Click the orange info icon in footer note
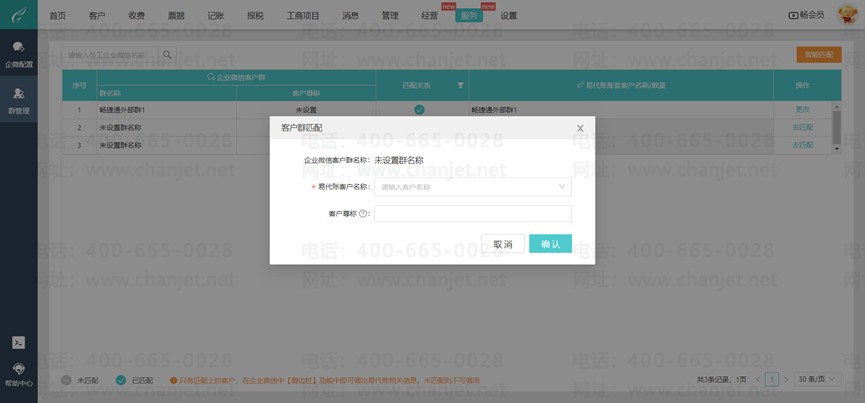The height and width of the screenshot is (403, 865). (173, 380)
